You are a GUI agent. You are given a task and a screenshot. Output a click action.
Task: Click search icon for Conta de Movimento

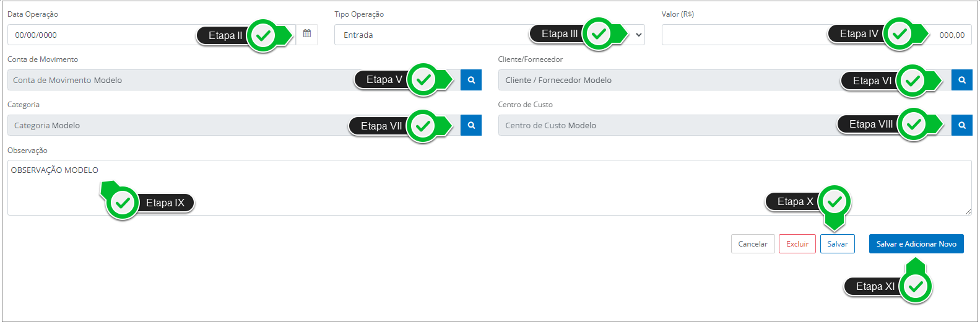click(471, 80)
